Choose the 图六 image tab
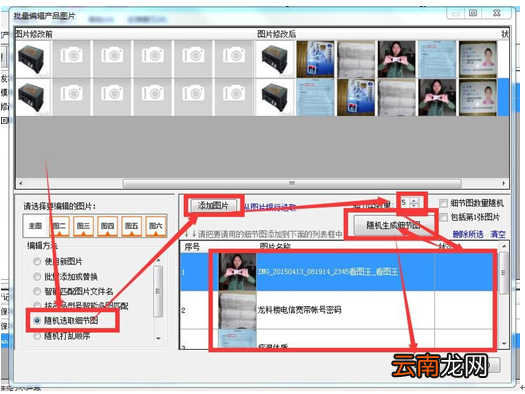This screenshot has height=394, width=525. [156, 226]
